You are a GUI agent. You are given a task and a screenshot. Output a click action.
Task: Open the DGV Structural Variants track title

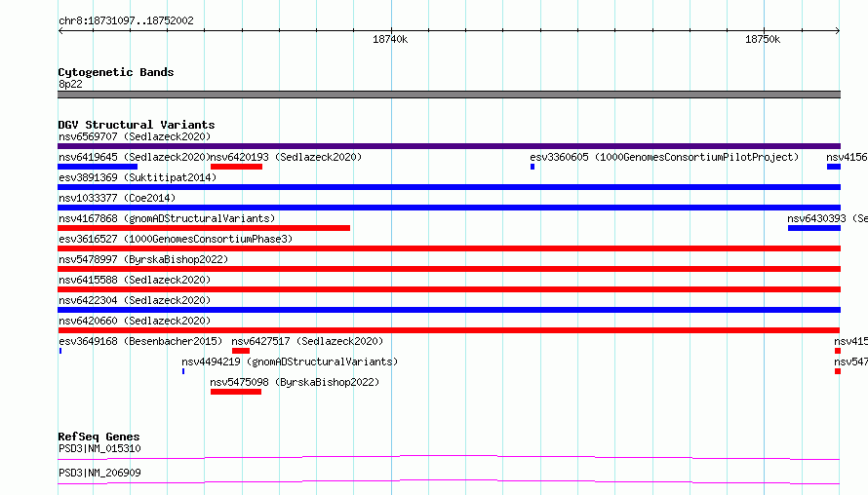pyautogui.click(x=137, y=125)
